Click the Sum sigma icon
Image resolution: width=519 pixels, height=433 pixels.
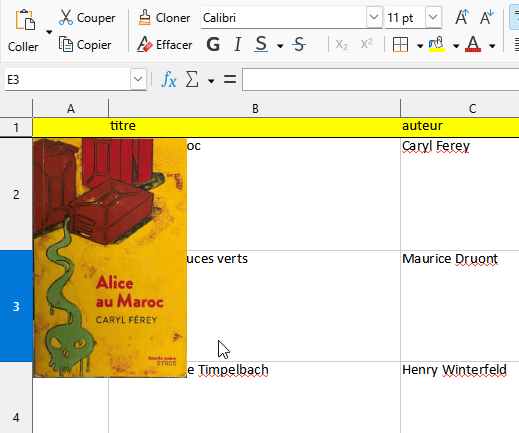pos(192,80)
